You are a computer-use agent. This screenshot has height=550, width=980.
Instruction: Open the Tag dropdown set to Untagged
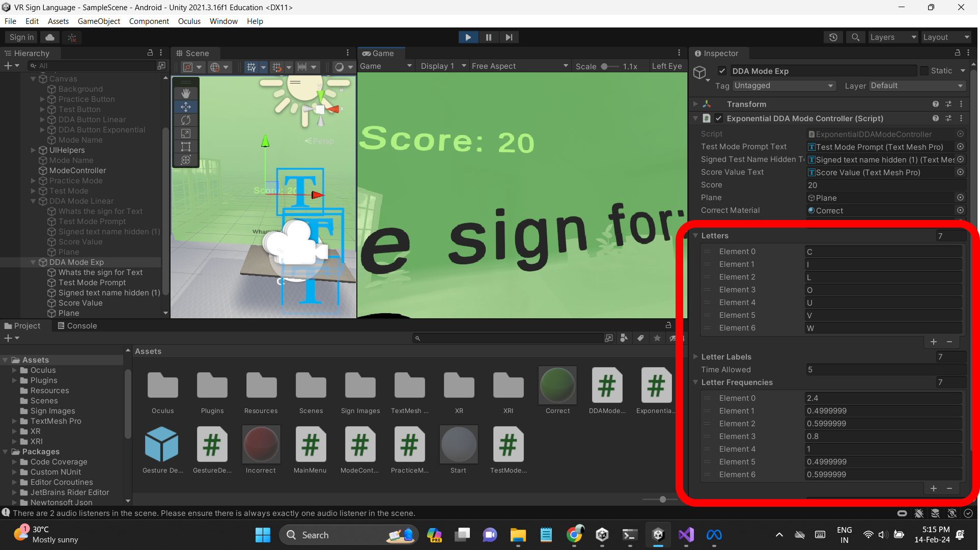coord(783,86)
